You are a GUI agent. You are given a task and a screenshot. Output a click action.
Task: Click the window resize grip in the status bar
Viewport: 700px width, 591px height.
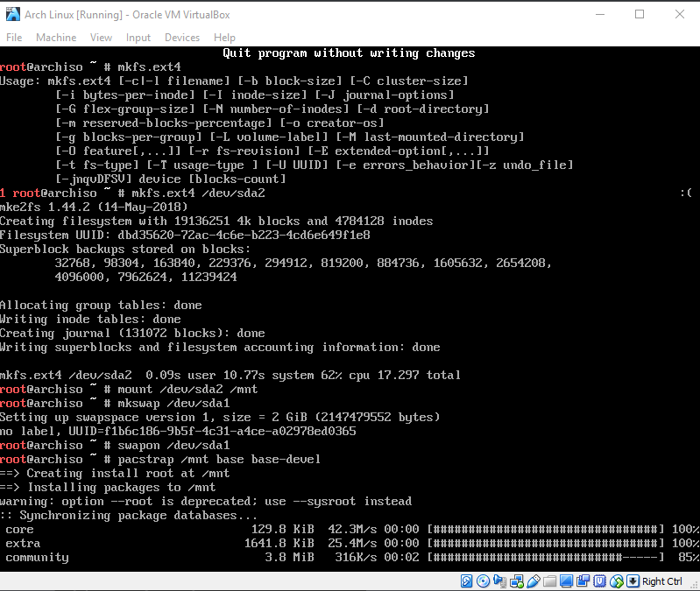click(694, 585)
